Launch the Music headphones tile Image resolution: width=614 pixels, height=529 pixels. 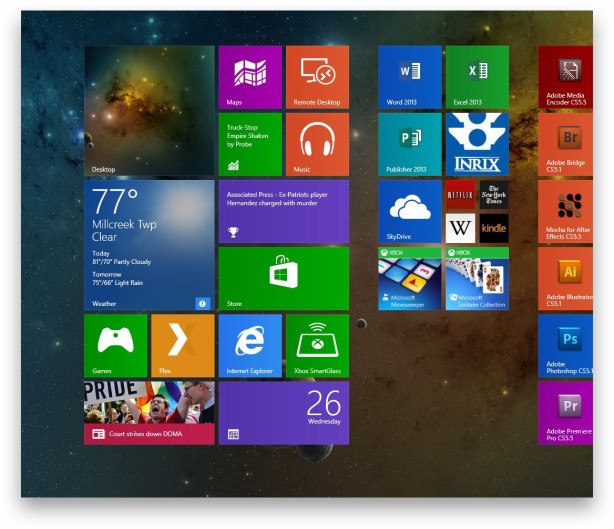317,144
